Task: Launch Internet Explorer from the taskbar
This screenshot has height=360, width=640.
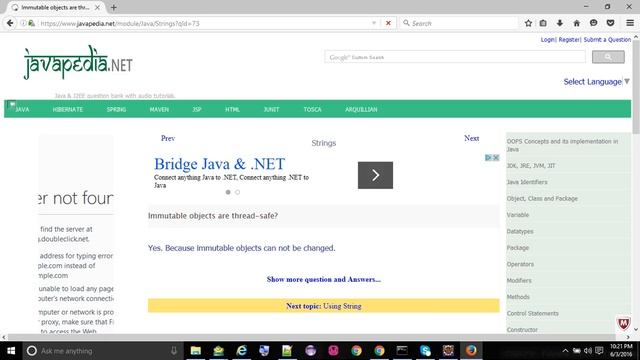Action: 241,351
